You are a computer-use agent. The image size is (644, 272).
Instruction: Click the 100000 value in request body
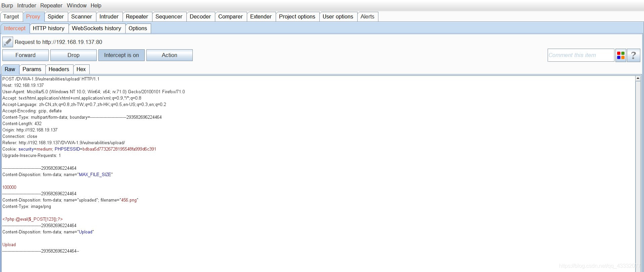9,187
